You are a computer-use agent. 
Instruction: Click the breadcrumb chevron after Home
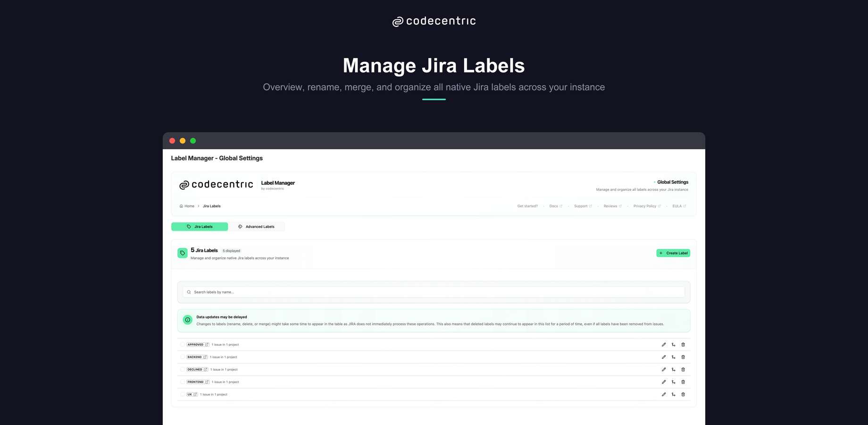pos(198,206)
